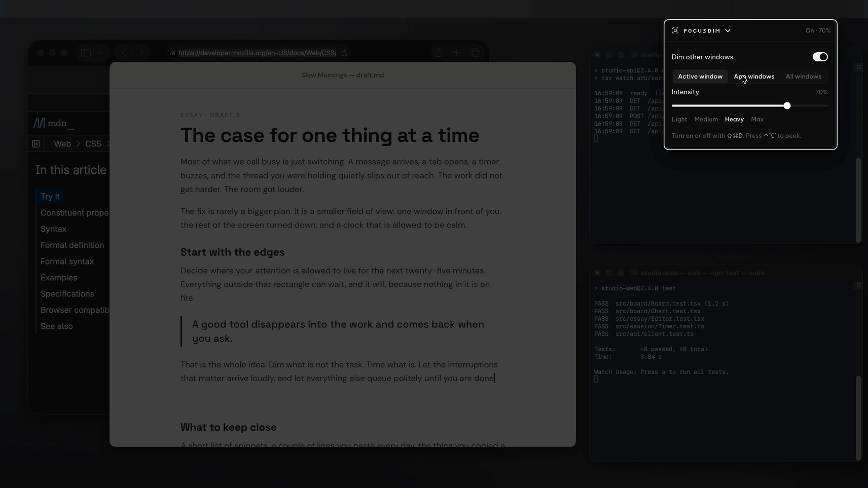
Task: Jump to Try it section
Action: pyautogui.click(x=50, y=197)
